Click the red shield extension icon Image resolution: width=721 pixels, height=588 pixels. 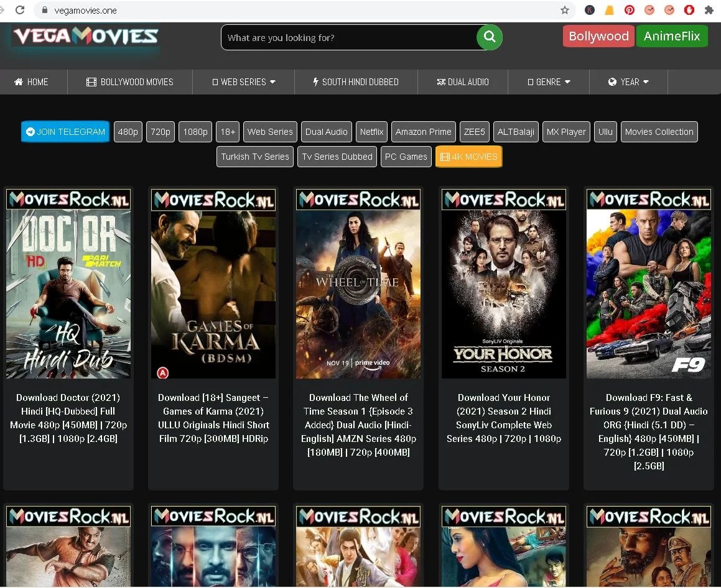pyautogui.click(x=689, y=10)
